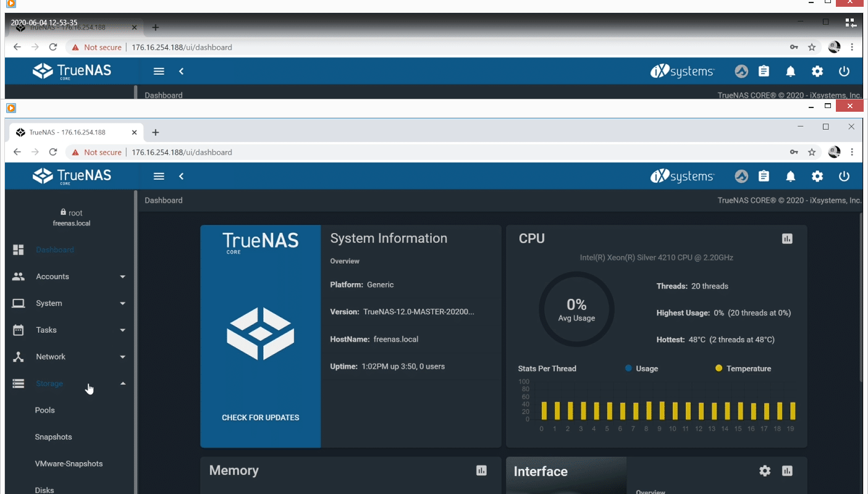The height and width of the screenshot is (494, 868).
Task: Open task manager clipboard icon in front window
Action: 764,176
